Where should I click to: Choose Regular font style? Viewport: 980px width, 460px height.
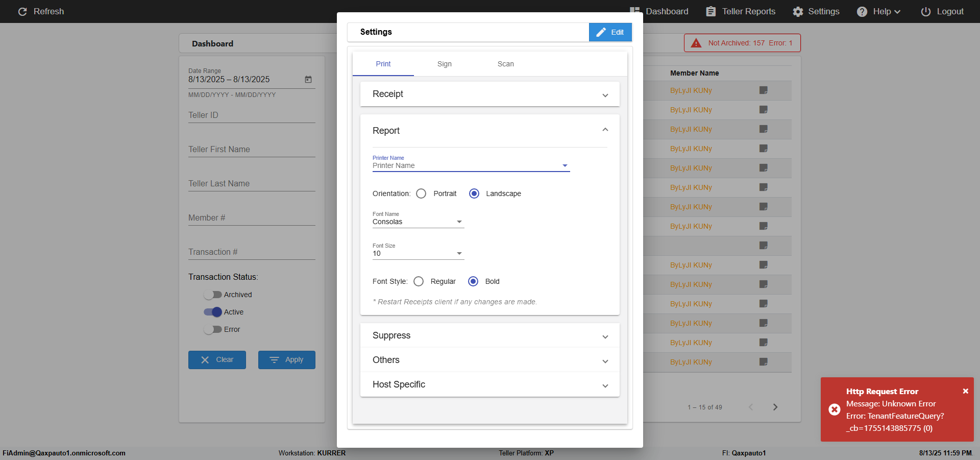pos(419,281)
